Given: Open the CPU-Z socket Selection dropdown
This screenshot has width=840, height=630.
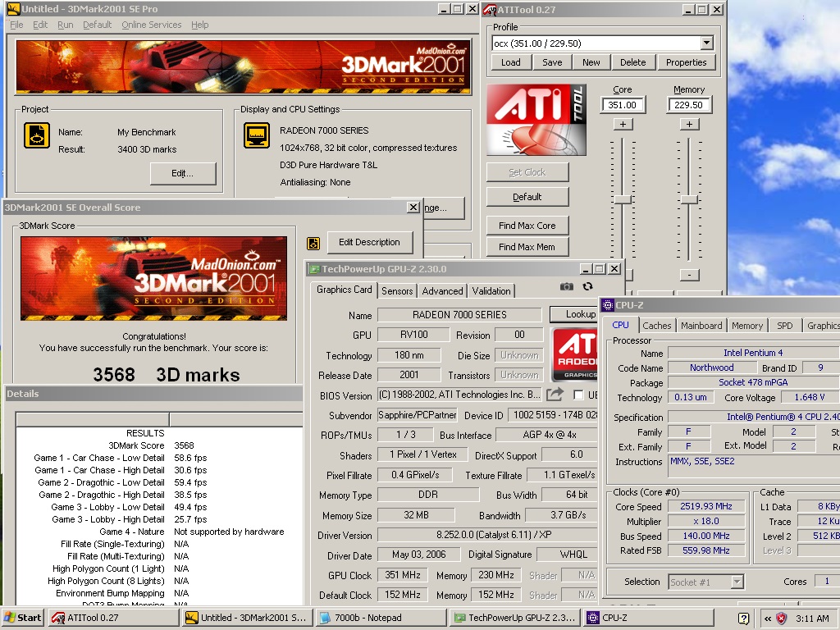Looking at the screenshot, I should click(x=737, y=582).
